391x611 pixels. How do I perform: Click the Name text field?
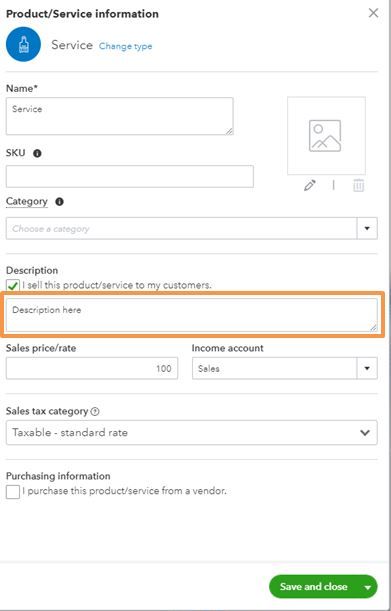(x=120, y=116)
